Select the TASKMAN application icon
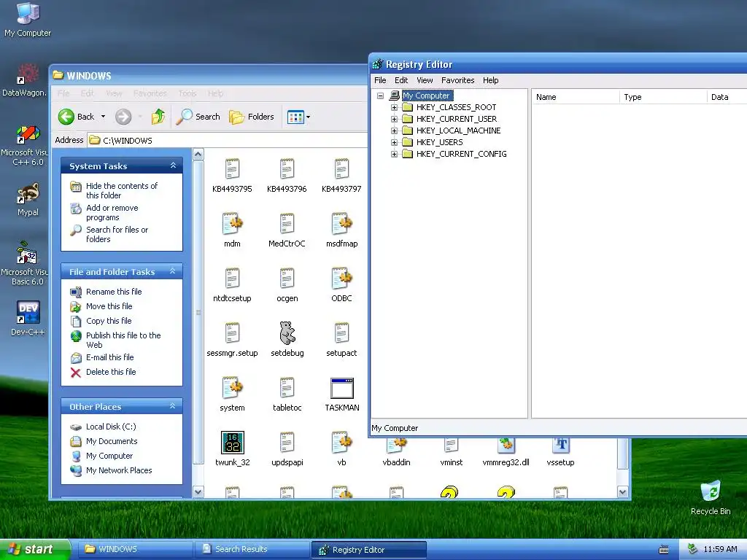The image size is (747, 560). (341, 389)
